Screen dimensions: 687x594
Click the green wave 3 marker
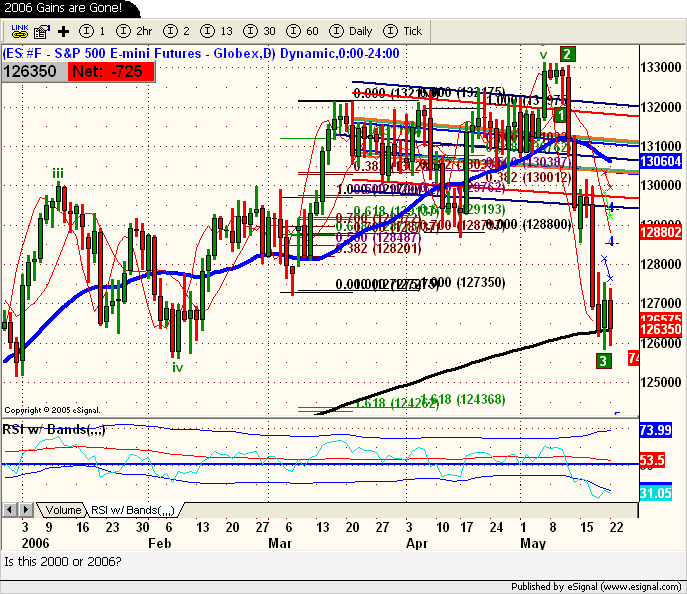pos(604,360)
